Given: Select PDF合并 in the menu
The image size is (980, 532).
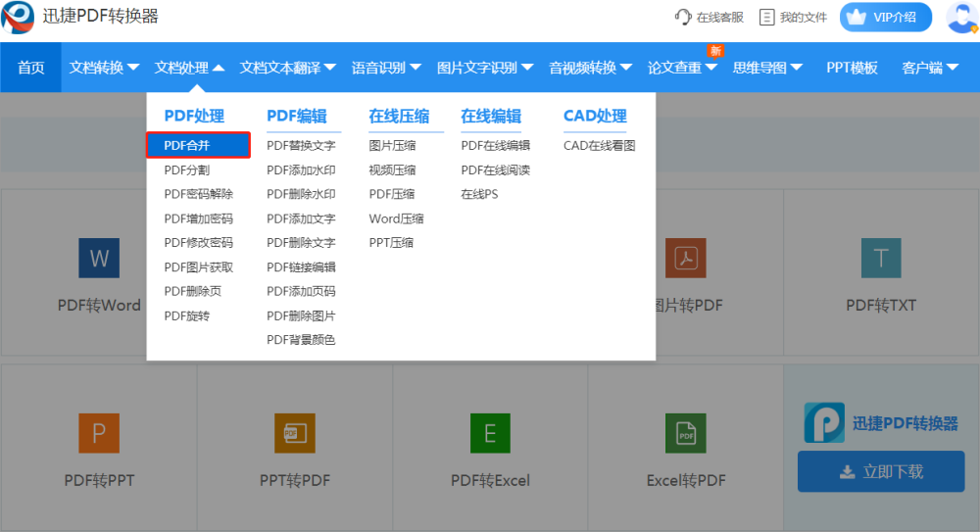Looking at the screenshot, I should pos(198,145).
